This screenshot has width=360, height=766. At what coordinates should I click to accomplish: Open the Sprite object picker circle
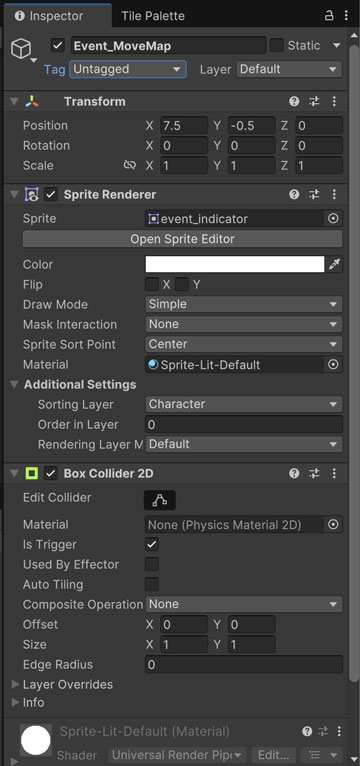point(333,219)
